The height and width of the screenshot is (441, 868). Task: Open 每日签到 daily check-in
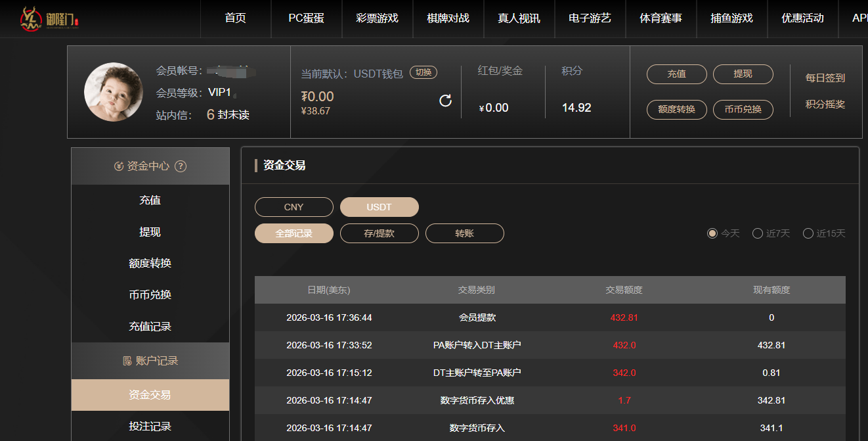(825, 78)
